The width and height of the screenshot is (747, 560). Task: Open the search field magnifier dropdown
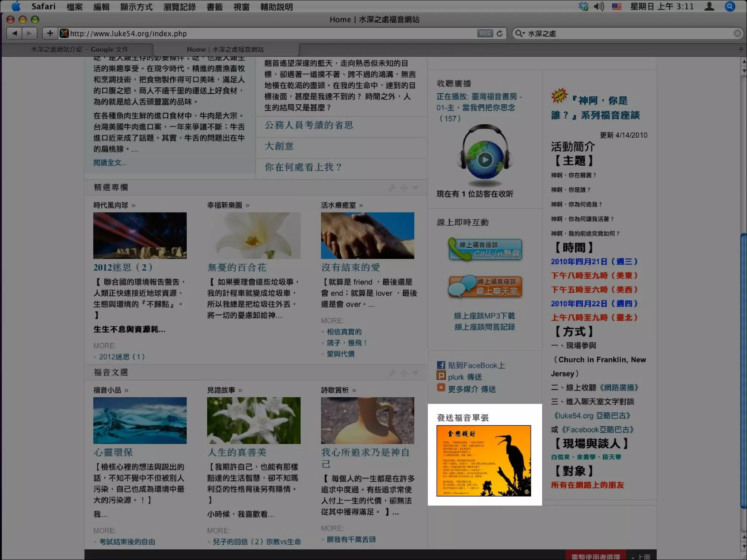(x=519, y=34)
